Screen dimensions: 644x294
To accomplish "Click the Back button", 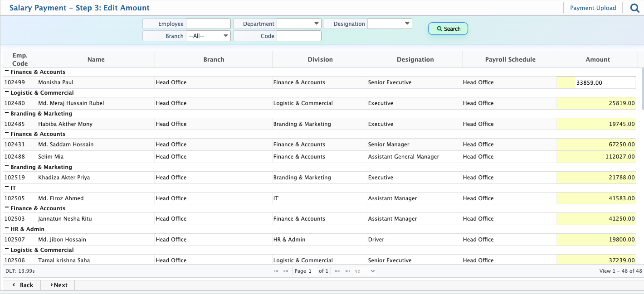I will tap(22, 285).
